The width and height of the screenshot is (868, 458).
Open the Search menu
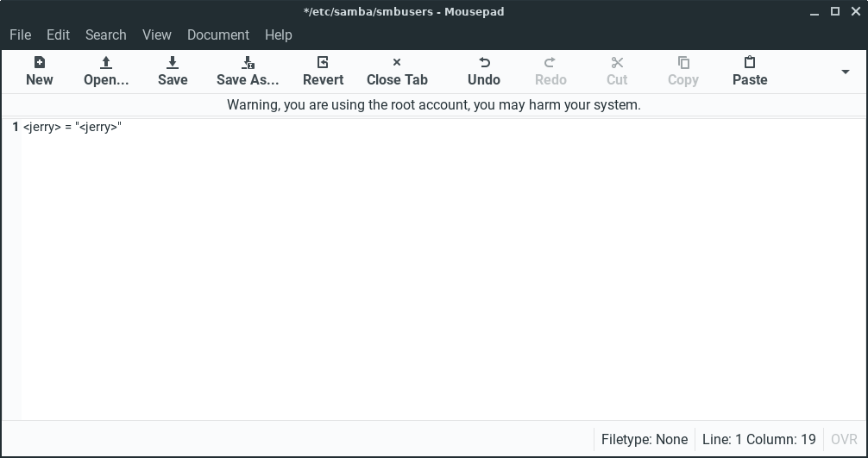[x=106, y=35]
